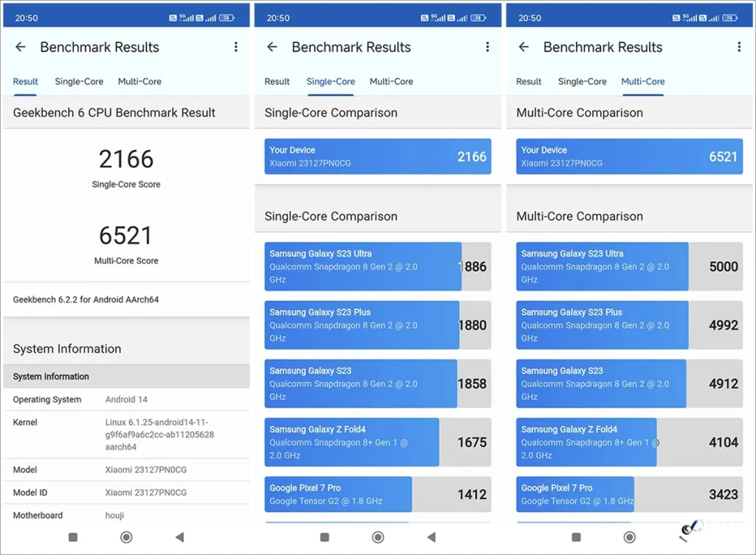Tap the square recents button below System Information
Viewport: 756px width, 555px height.
click(x=73, y=537)
